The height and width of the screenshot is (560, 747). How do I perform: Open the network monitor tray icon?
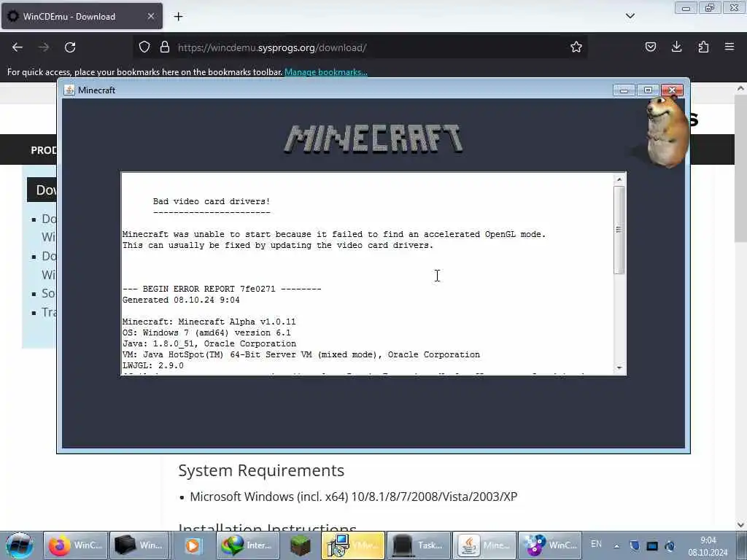tap(652, 545)
